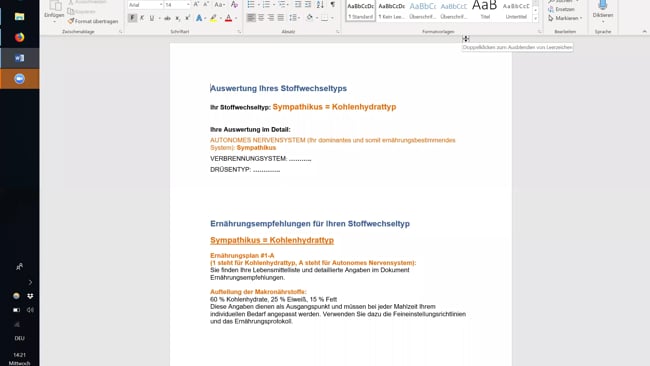This screenshot has height=366, width=650.
Task: Collapse the ribbon with the chevron
Action: pyautogui.click(x=644, y=32)
